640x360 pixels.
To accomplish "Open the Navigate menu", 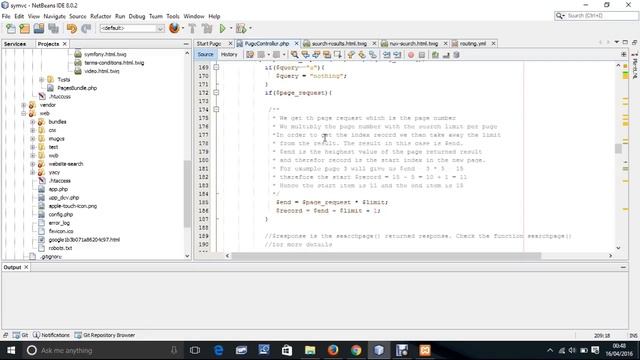I will point(54,16).
